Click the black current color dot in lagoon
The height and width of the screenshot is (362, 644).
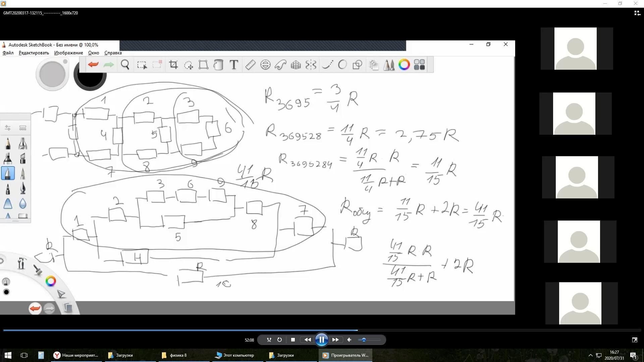coord(6,292)
